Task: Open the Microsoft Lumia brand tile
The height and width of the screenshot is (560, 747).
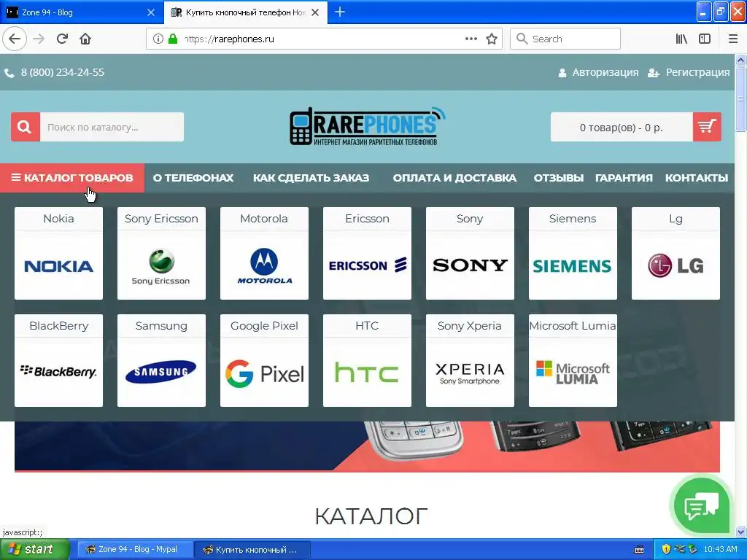Action: [573, 360]
